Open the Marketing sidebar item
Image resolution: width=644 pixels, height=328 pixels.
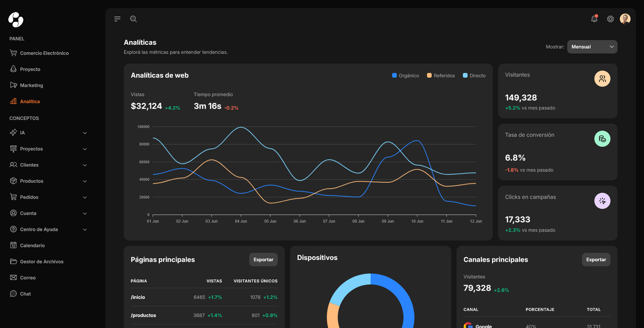tap(31, 85)
